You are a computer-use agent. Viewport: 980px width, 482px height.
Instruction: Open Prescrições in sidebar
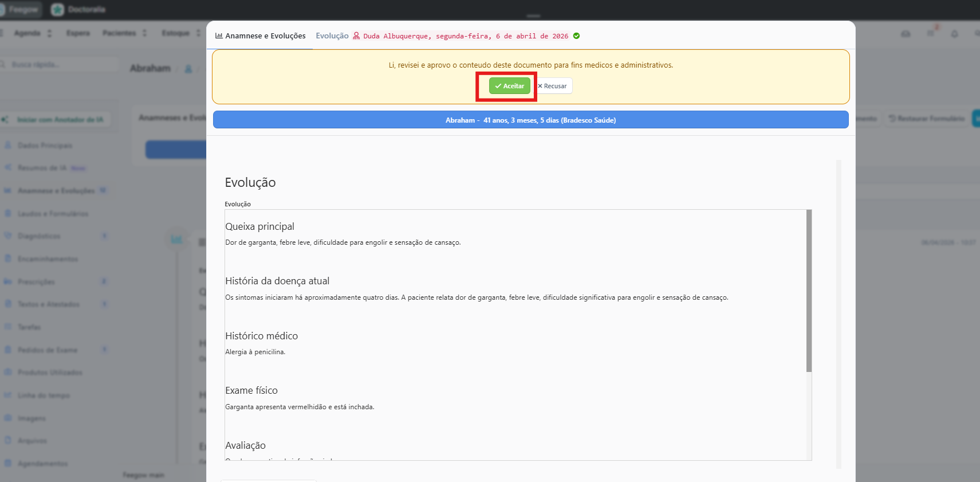(x=36, y=282)
